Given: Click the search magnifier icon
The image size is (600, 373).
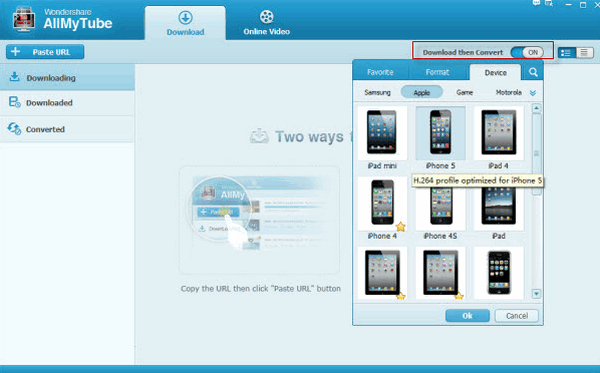Looking at the screenshot, I should coord(533,72).
